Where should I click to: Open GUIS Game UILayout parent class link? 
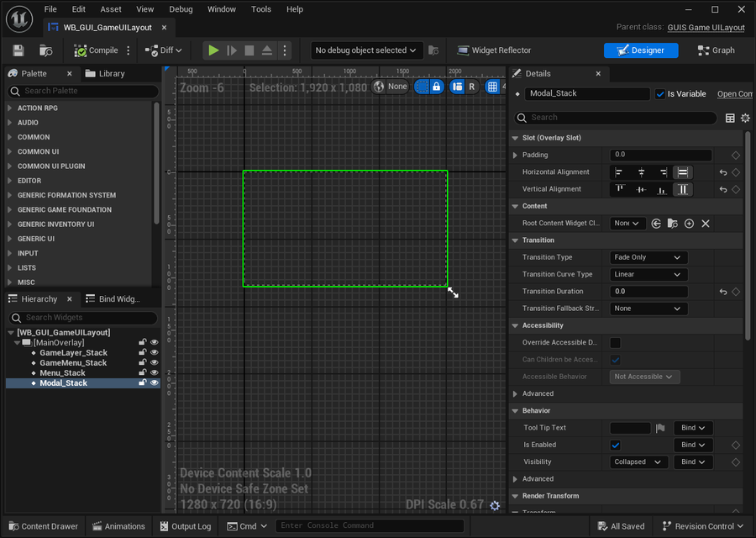(706, 28)
